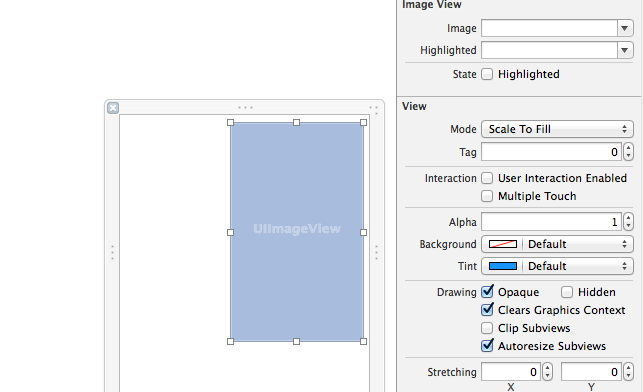Open the Highlighted image dropdown arrow

(x=625, y=50)
